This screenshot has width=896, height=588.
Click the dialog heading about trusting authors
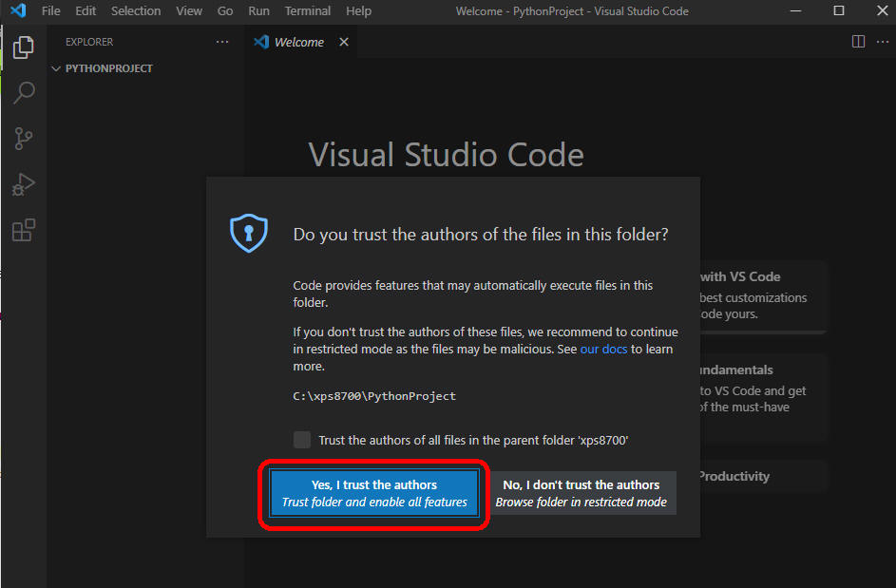point(481,235)
